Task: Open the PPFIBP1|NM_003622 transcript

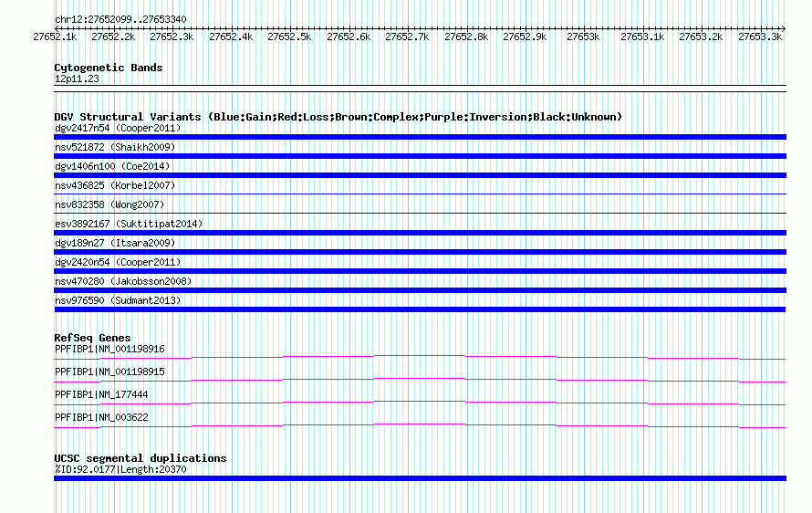Action: coord(101,417)
